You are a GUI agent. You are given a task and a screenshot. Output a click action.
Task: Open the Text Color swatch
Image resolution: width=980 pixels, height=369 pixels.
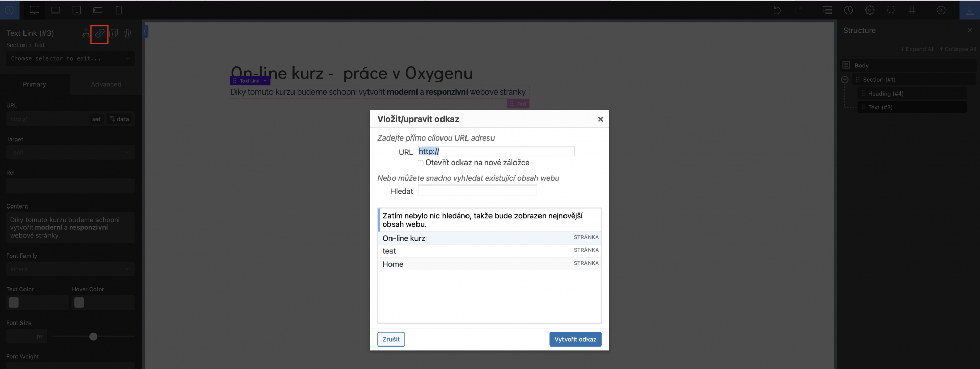click(14, 303)
